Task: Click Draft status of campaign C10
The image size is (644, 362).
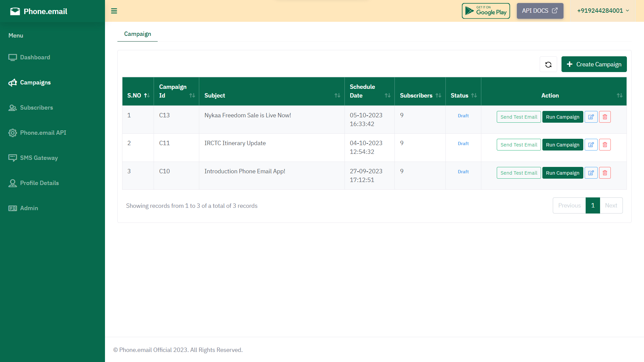Action: click(463, 172)
